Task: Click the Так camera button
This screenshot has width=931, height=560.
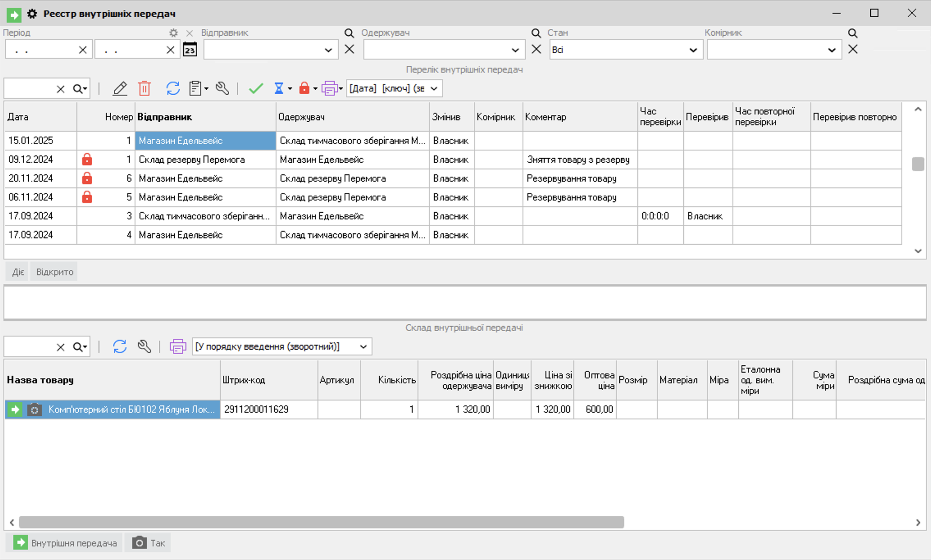Action: [x=148, y=543]
